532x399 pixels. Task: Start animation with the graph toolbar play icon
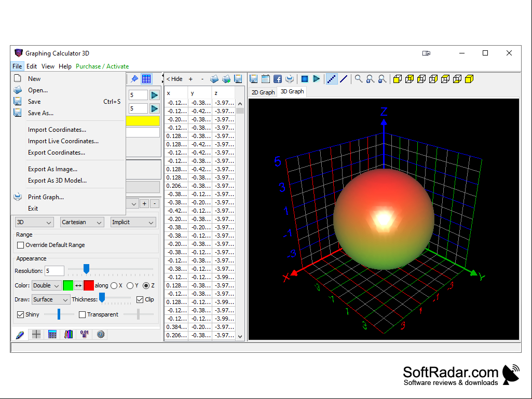(x=317, y=79)
